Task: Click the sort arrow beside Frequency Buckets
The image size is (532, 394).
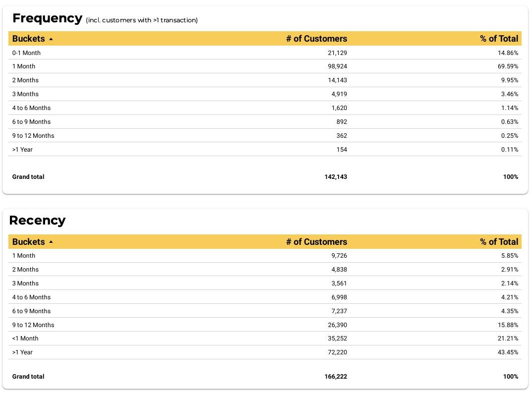Action: (x=51, y=39)
